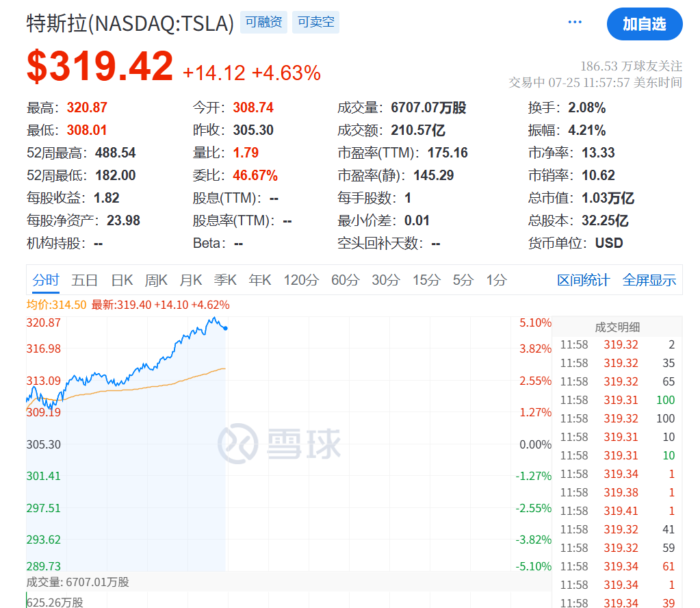Click the trade row with volume 61

point(617,566)
